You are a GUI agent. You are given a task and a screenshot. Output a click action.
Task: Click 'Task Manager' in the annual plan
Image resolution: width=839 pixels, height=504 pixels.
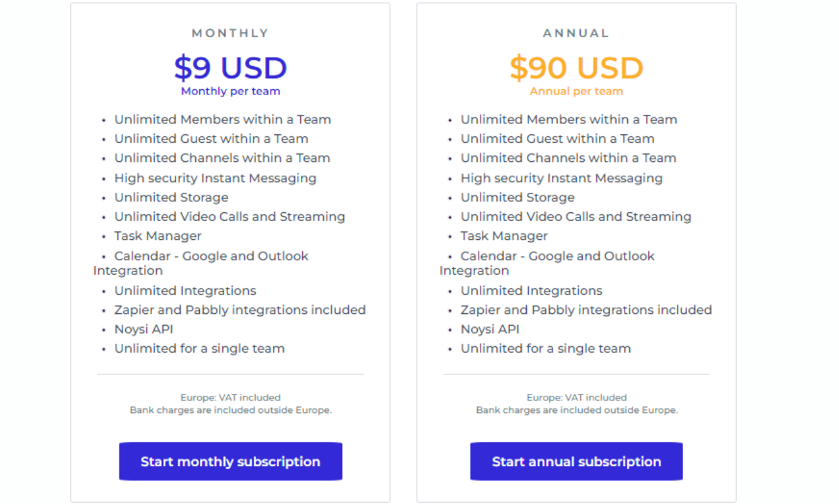[504, 236]
